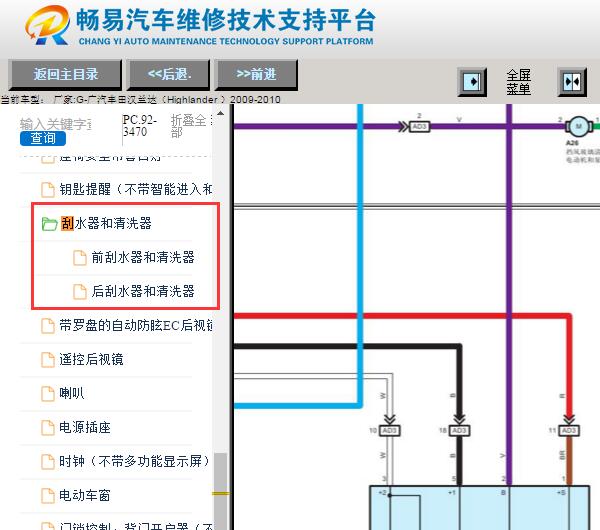The image size is (600, 530).
Task: Open 电动车窗 entry
Action: (x=85, y=495)
